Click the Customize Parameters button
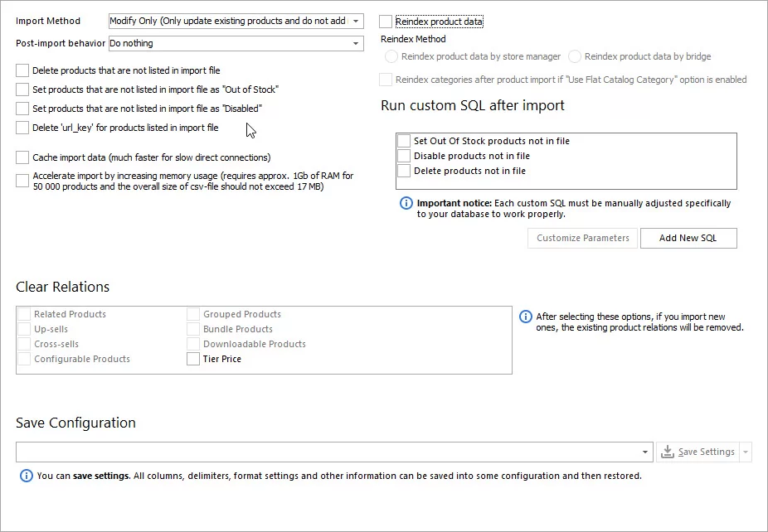768x532 pixels. 582,239
